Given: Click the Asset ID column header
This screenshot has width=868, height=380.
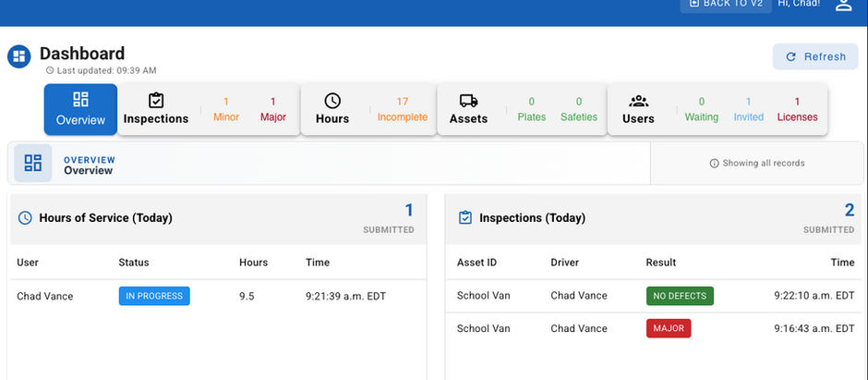Looking at the screenshot, I should pyautogui.click(x=476, y=263).
